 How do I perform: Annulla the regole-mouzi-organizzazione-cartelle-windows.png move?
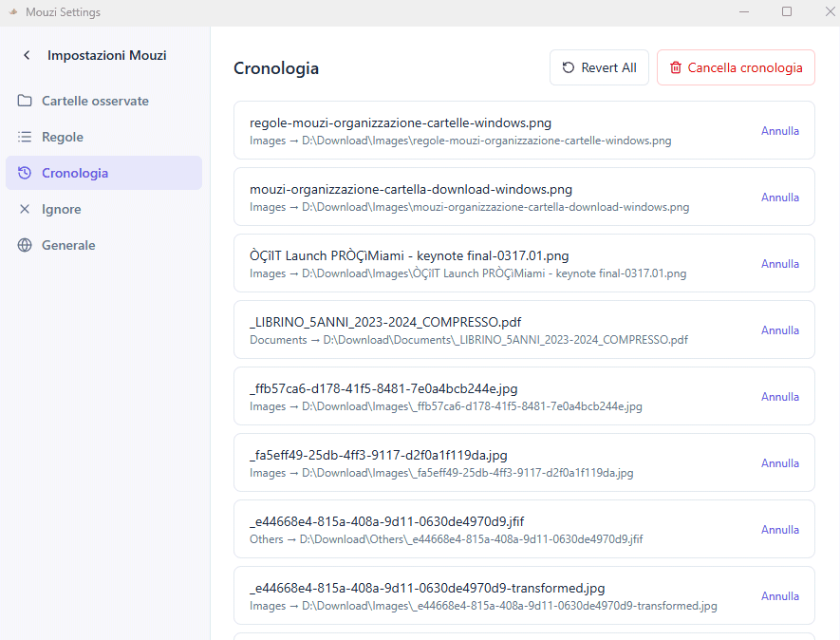[x=780, y=131]
